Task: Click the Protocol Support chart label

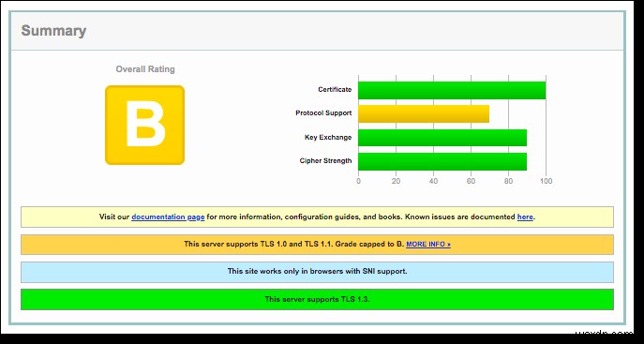Action: 323,113
